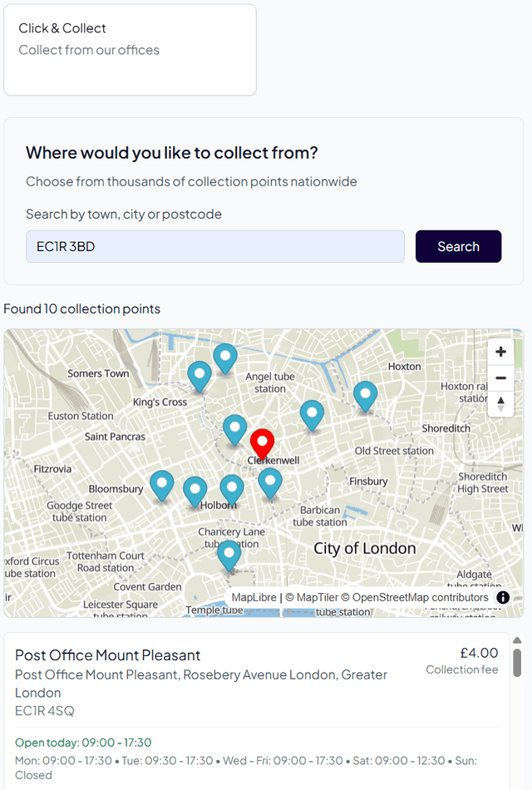Viewport: 532px width, 790px height.
Task: Zoom in on the map
Action: click(500, 352)
